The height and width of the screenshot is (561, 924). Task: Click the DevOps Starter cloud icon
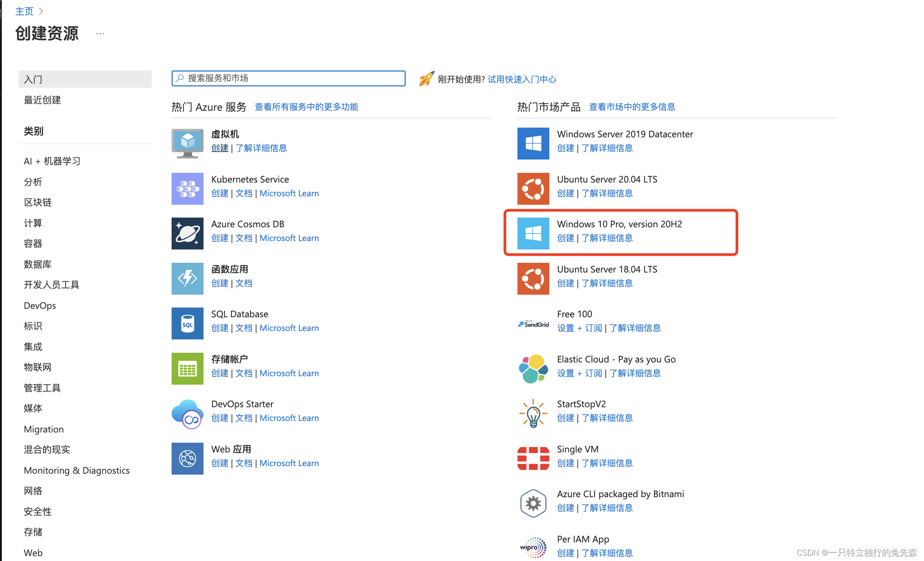(x=187, y=413)
